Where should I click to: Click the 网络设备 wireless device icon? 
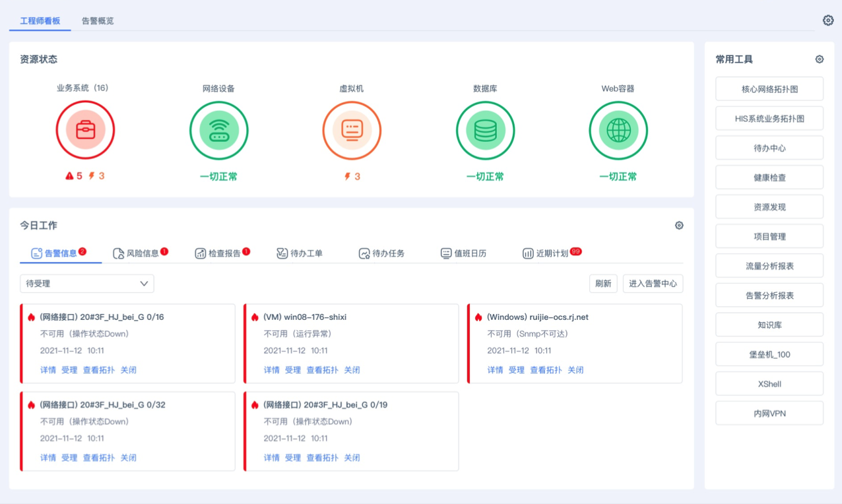219,130
